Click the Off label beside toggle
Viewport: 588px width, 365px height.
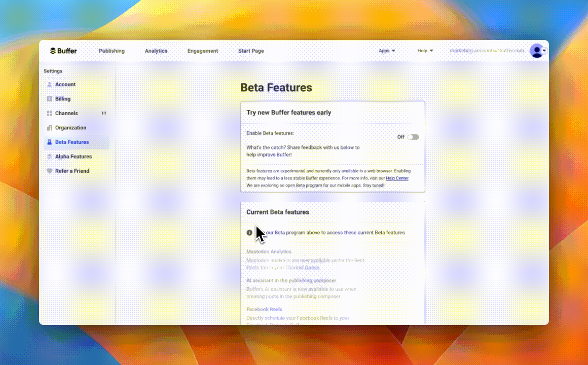click(401, 137)
